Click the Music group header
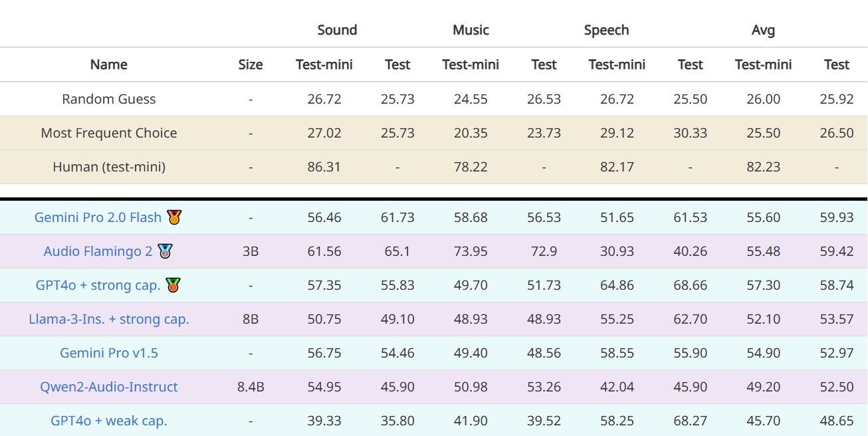 click(471, 30)
